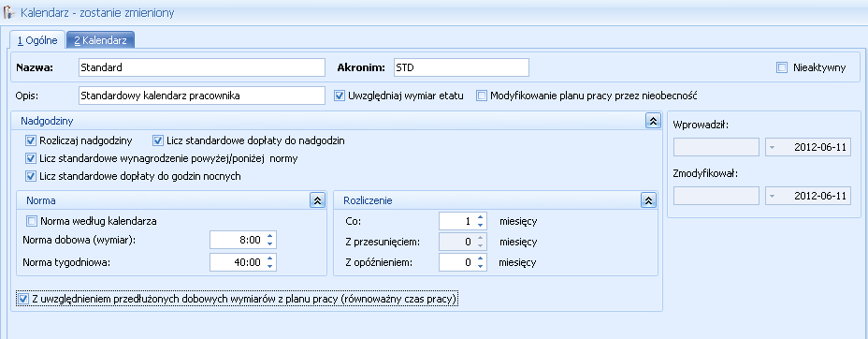Enable Norma według kalendarza
The height and width of the screenshot is (339, 868).
tap(32, 221)
